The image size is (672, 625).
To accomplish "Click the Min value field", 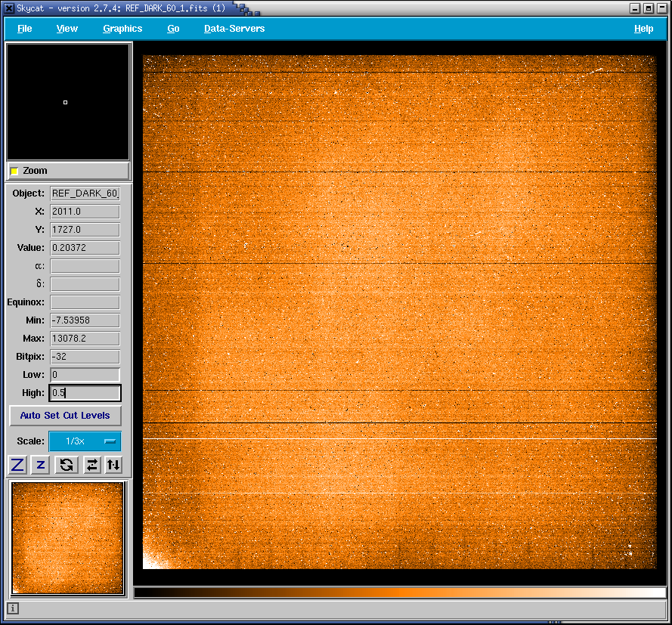I will click(x=85, y=320).
